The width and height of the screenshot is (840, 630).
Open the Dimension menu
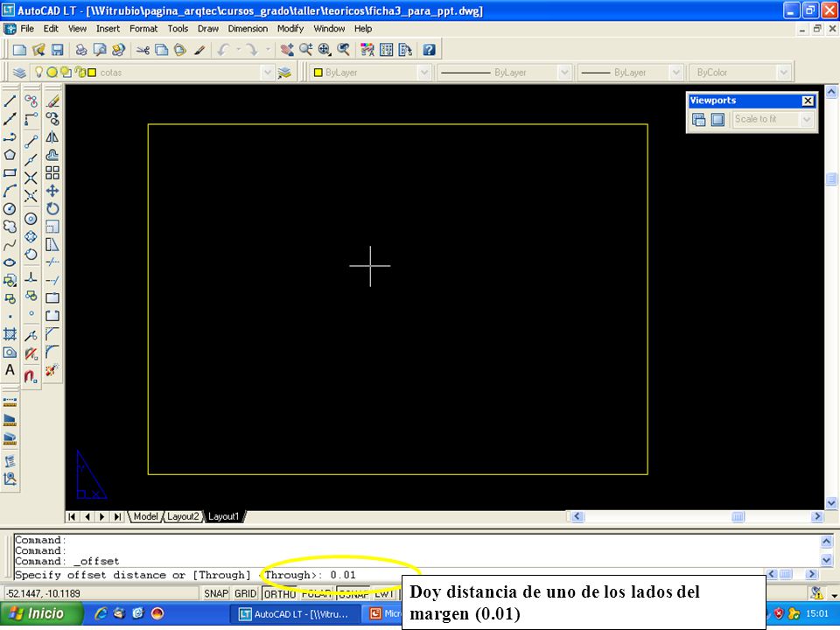point(248,28)
